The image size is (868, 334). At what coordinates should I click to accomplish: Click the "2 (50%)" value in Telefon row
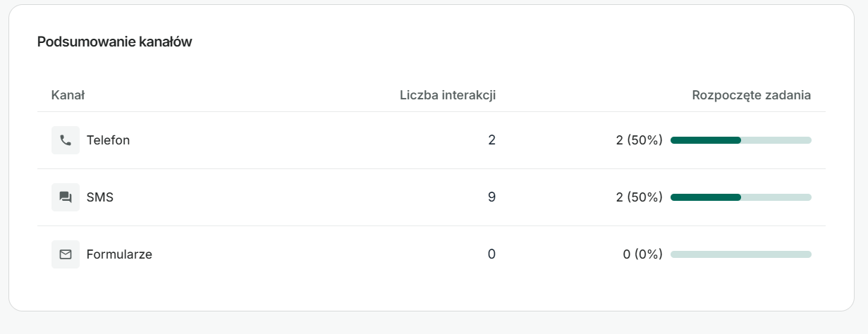click(x=639, y=140)
